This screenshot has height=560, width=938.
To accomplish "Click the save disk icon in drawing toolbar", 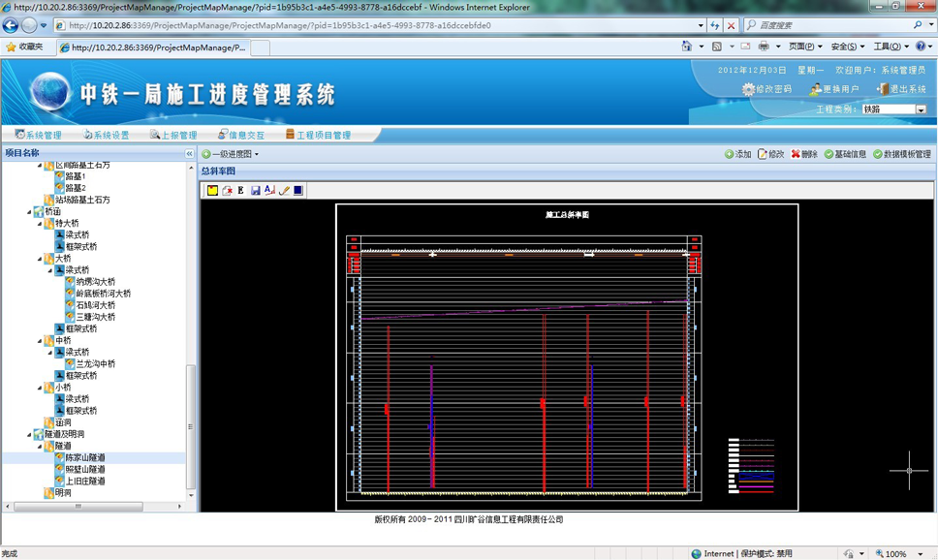I will pos(255,190).
